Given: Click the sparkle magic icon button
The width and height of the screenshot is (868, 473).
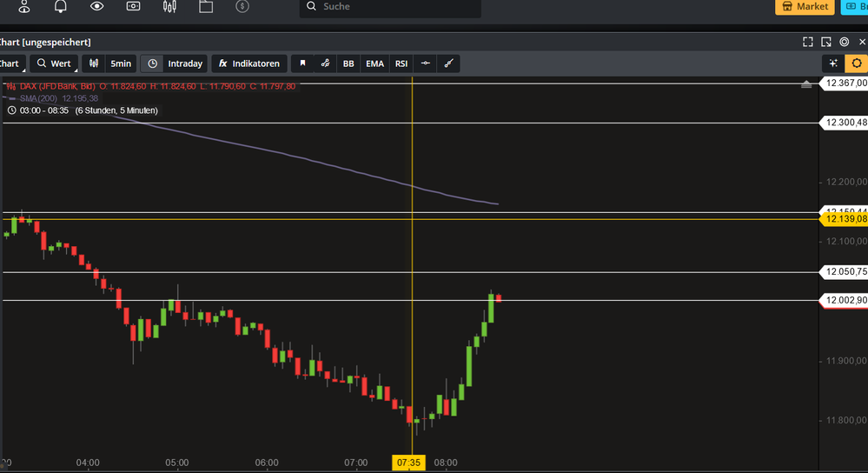Looking at the screenshot, I should 833,63.
